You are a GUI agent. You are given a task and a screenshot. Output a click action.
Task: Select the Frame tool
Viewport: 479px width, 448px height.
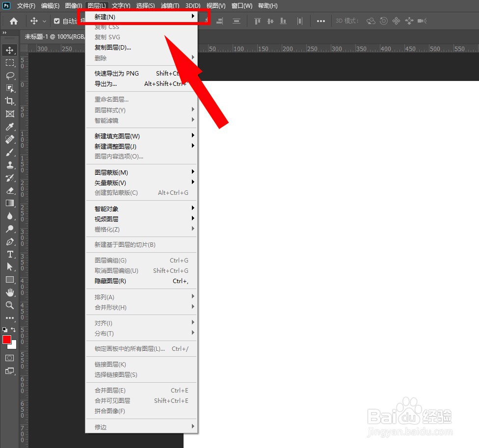(10, 114)
